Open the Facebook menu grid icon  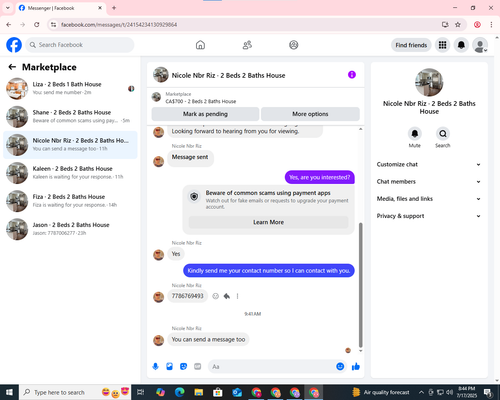pos(442,45)
